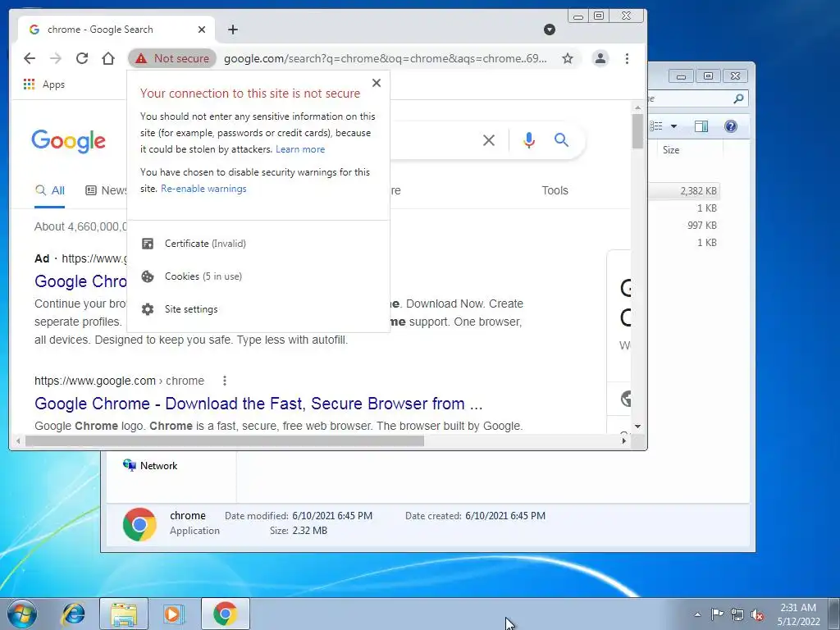Start voice search with microphone icon
This screenshot has height=630, width=840.
529,140
